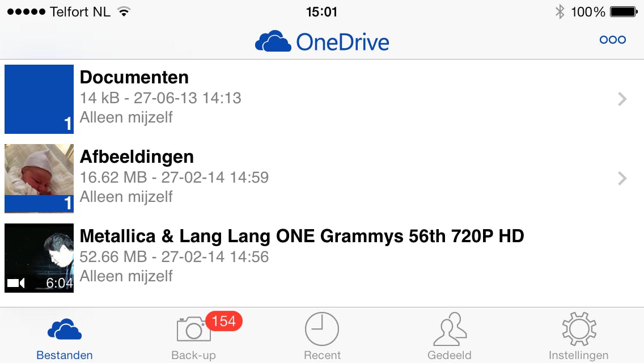The width and height of the screenshot is (644, 363).
Task: Select the blue Documenten folder thumbnail
Action: coord(39,99)
